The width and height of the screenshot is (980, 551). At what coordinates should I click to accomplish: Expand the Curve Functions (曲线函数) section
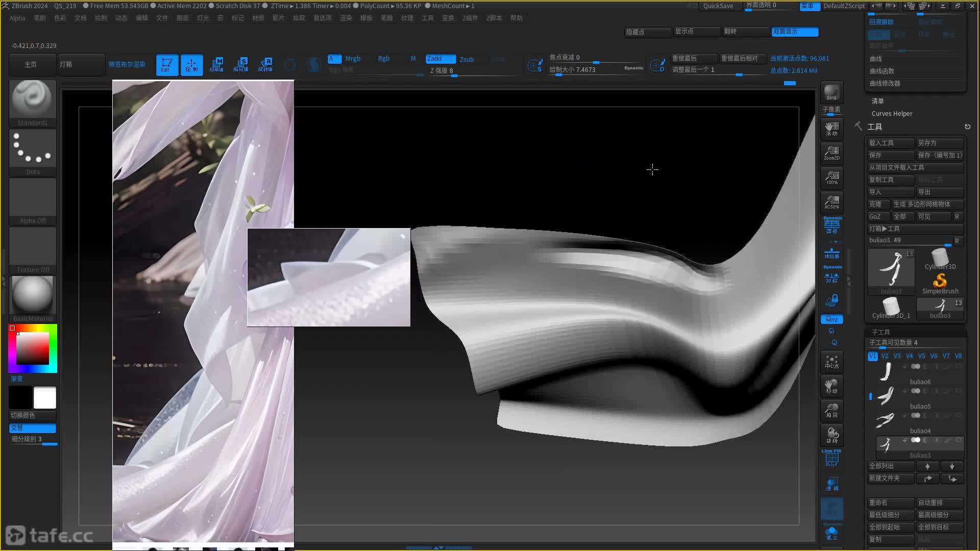pos(882,71)
